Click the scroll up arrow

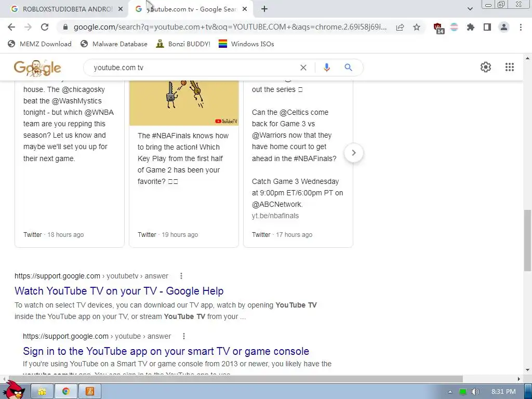(x=527, y=58)
